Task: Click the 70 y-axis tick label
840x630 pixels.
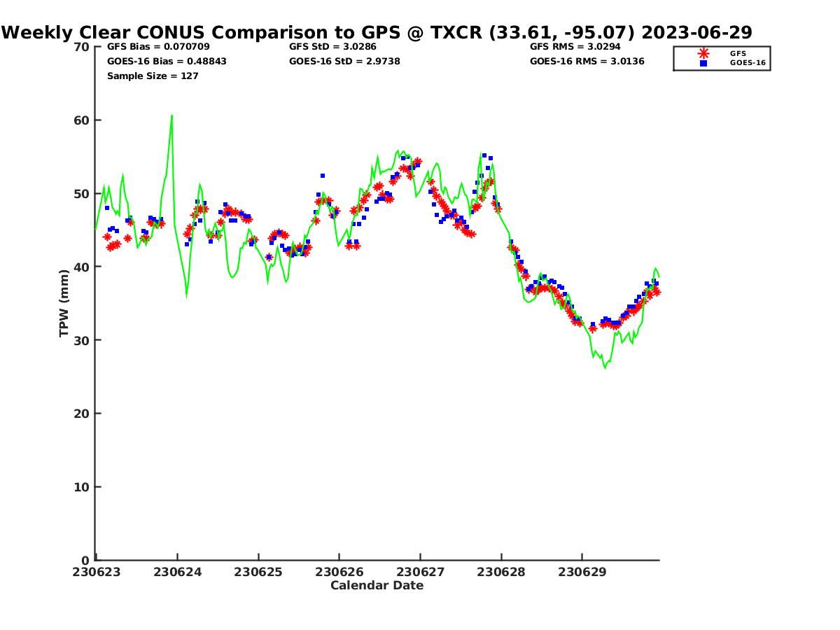Action: pyautogui.click(x=82, y=47)
